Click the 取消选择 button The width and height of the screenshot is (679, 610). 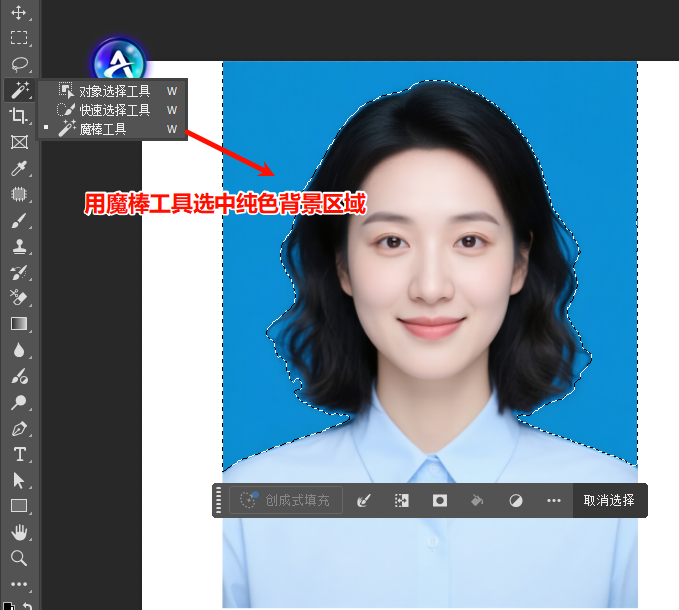(x=609, y=500)
